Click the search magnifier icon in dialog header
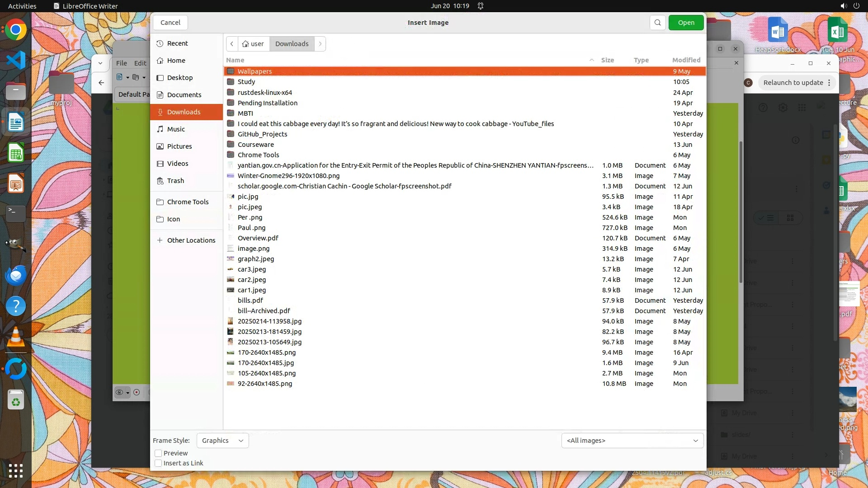 pyautogui.click(x=657, y=23)
